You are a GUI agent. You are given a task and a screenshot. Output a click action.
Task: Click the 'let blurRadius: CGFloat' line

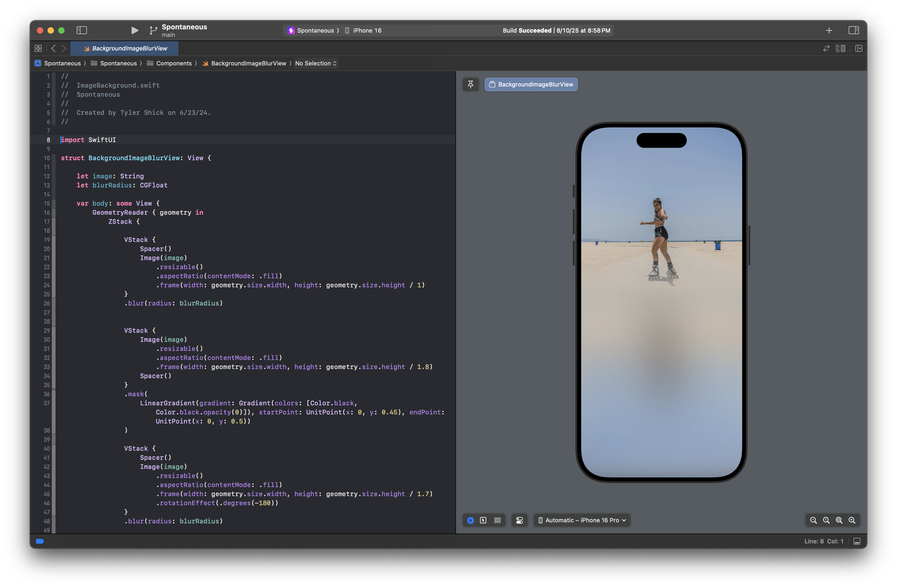[x=122, y=185]
